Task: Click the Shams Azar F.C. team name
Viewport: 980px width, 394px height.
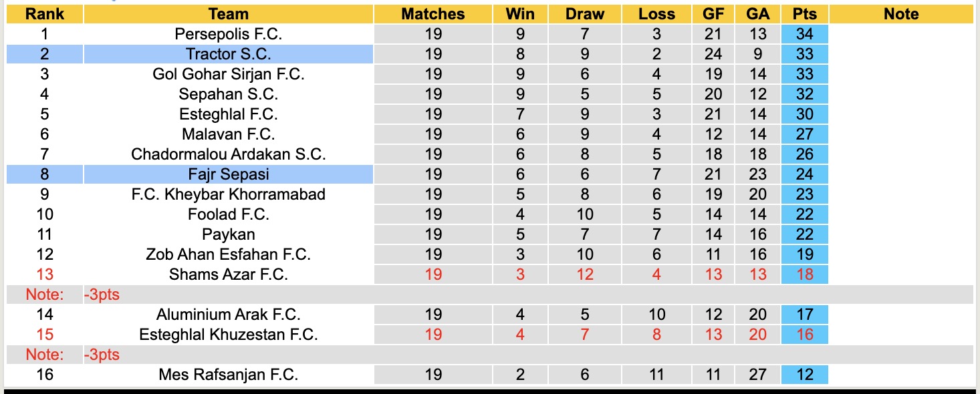Action: click(x=228, y=274)
